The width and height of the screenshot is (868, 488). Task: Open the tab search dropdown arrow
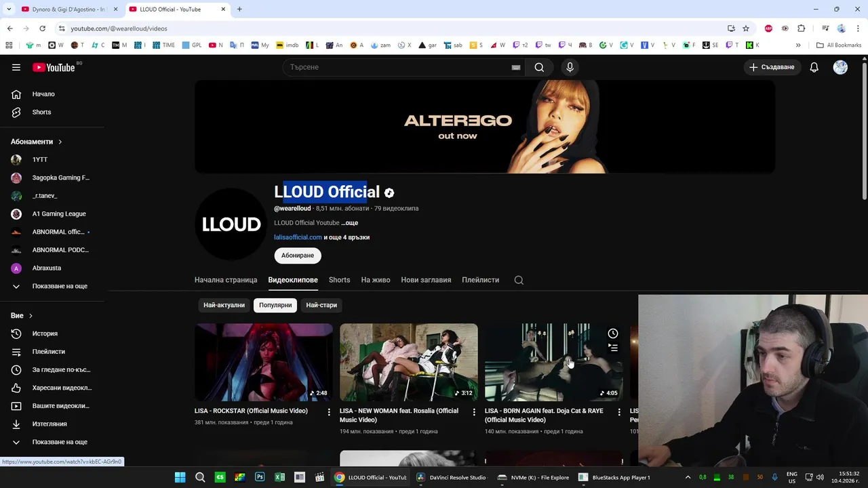pos(9,9)
